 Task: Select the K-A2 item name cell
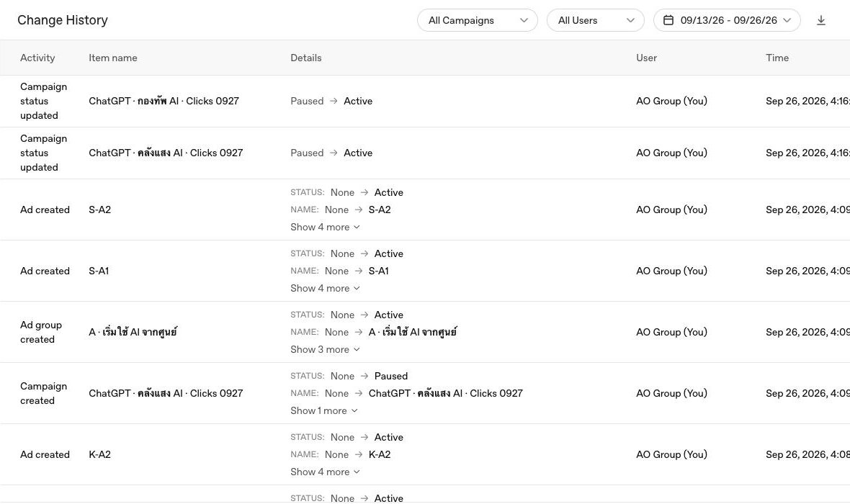coord(99,455)
